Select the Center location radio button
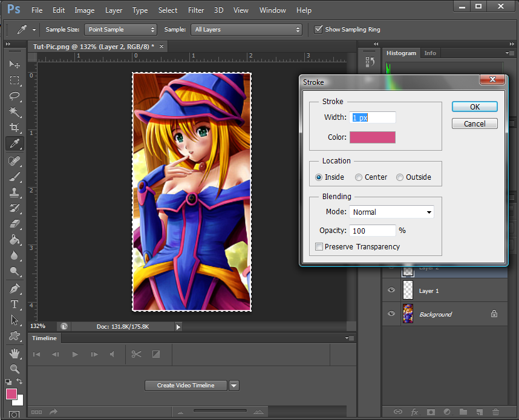 pos(359,177)
